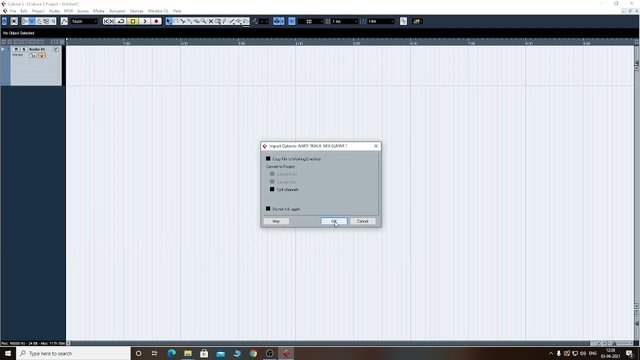This screenshot has width=640, height=360.
Task: Expand the Audio 01 track arrow
Action: [3, 49]
